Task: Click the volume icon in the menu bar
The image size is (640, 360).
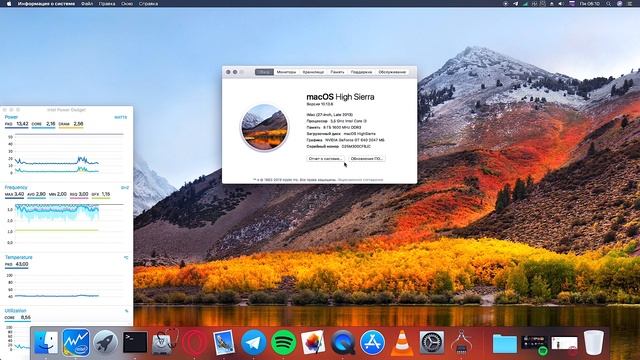Action: [x=561, y=4]
